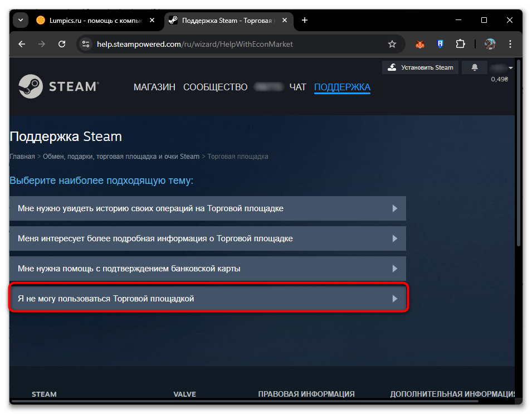Open the СООБЩЕСТВО menu

tap(216, 87)
